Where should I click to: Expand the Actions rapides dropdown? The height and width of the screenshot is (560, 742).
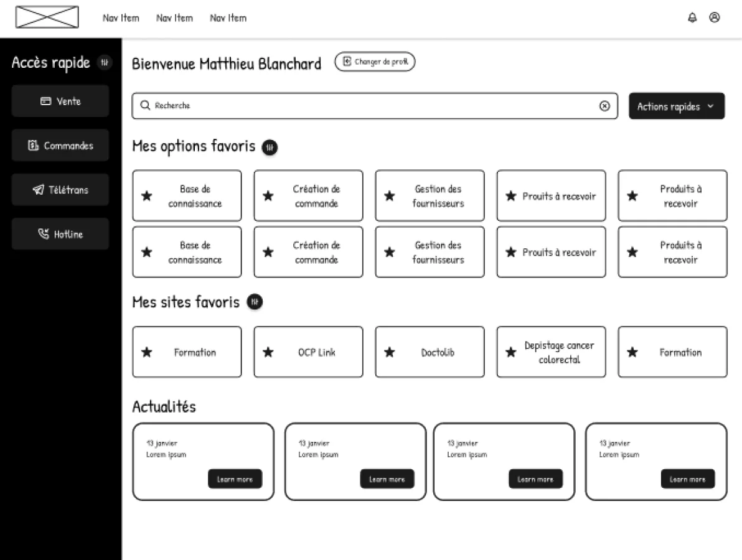676,106
